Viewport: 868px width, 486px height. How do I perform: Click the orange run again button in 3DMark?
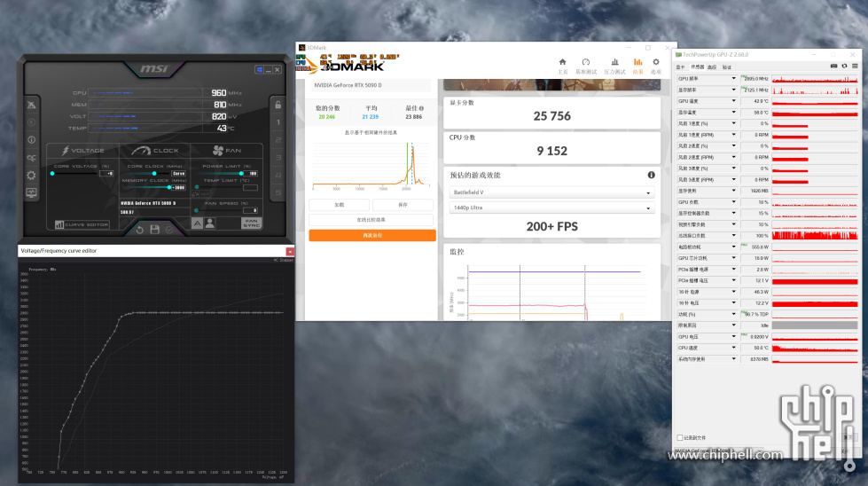pos(372,235)
